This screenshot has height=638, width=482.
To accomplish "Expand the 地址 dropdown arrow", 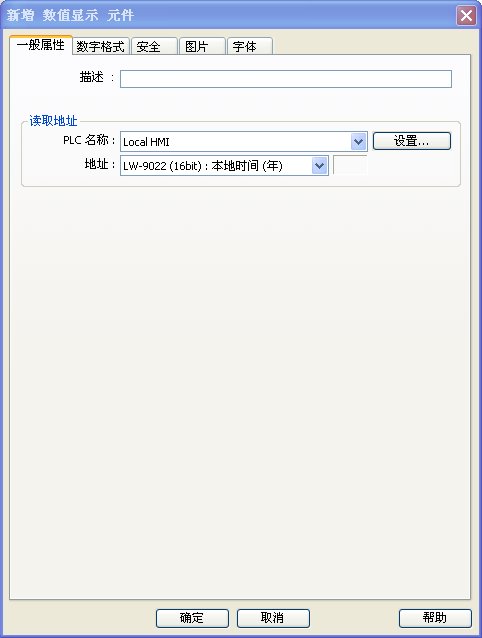I will click(x=319, y=166).
